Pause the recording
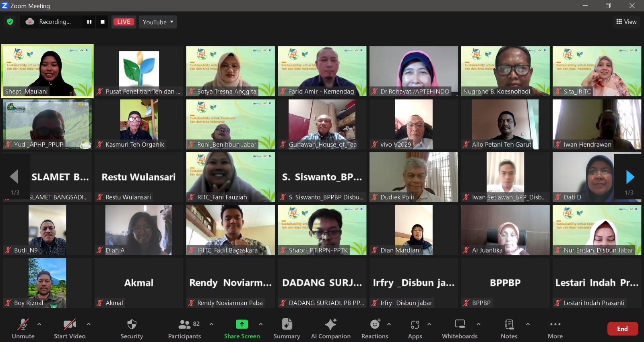 click(89, 22)
